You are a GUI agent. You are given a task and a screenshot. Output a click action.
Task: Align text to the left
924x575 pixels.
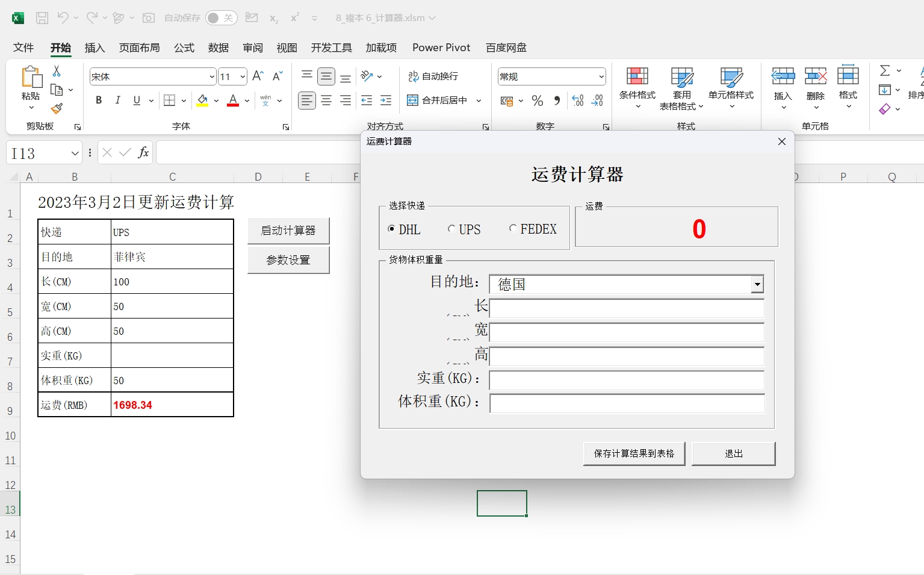(307, 101)
